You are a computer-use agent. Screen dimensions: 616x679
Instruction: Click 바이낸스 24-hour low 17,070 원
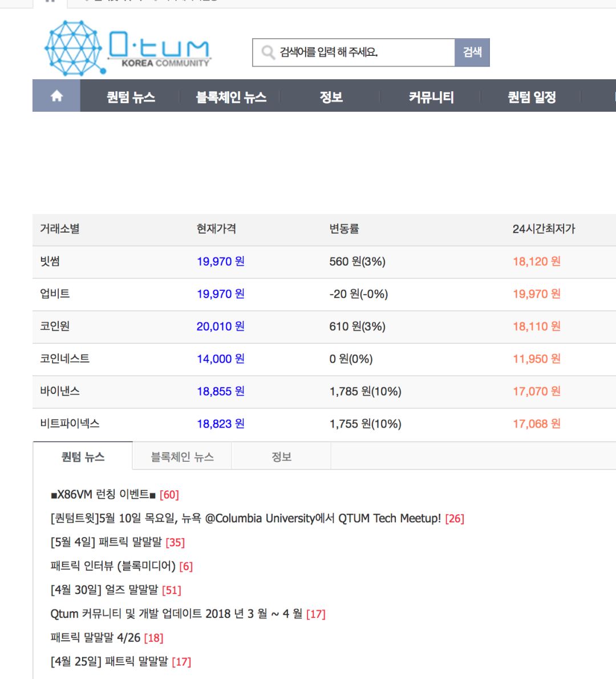[537, 392]
